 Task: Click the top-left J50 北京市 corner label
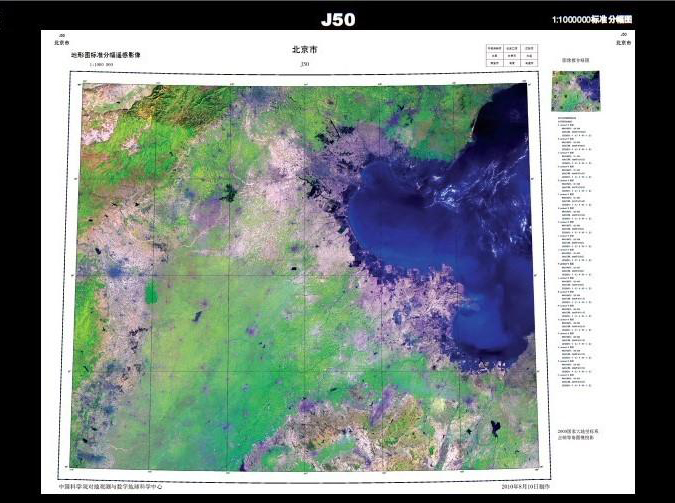(62, 40)
